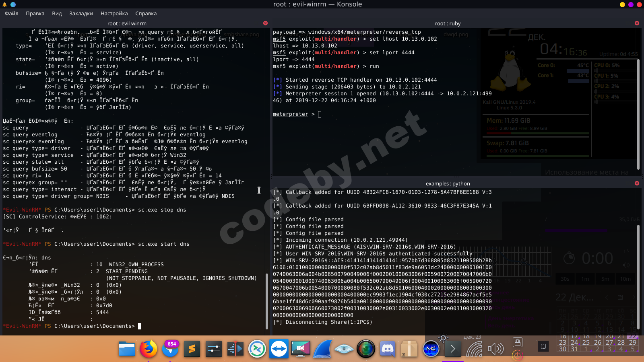Image resolution: width=644 pixels, height=362 pixels.
Task: Click the 'WIN32_OWN_PROCESS' value
Action: 136,265
